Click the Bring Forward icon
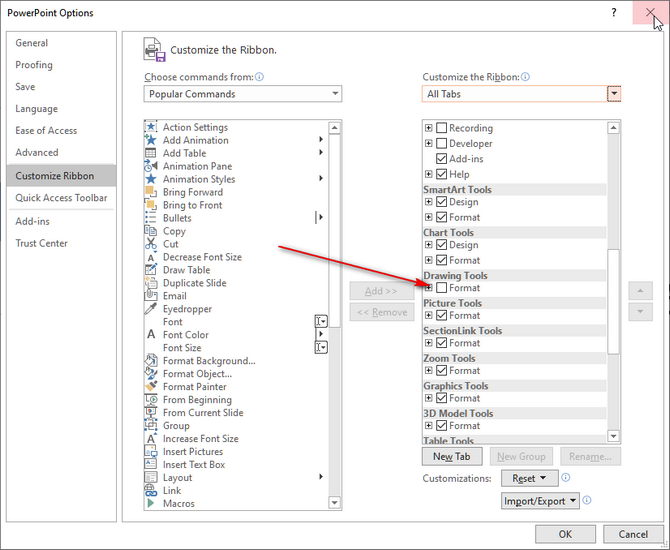Viewport: 670px width, 550px height. 150,192
